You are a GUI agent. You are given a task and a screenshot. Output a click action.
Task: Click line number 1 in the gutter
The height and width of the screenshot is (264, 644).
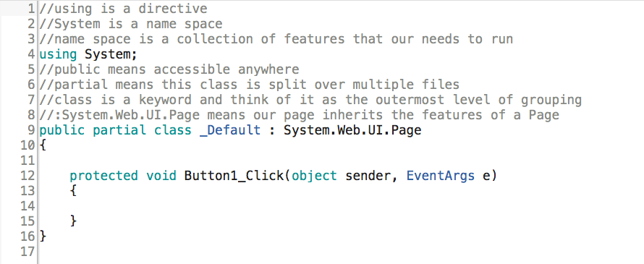[32, 9]
